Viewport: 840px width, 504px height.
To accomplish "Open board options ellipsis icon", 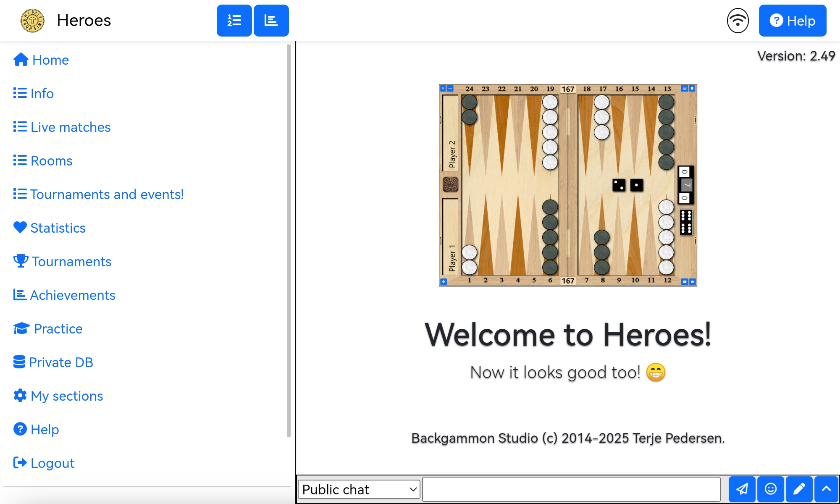I will point(450,89).
